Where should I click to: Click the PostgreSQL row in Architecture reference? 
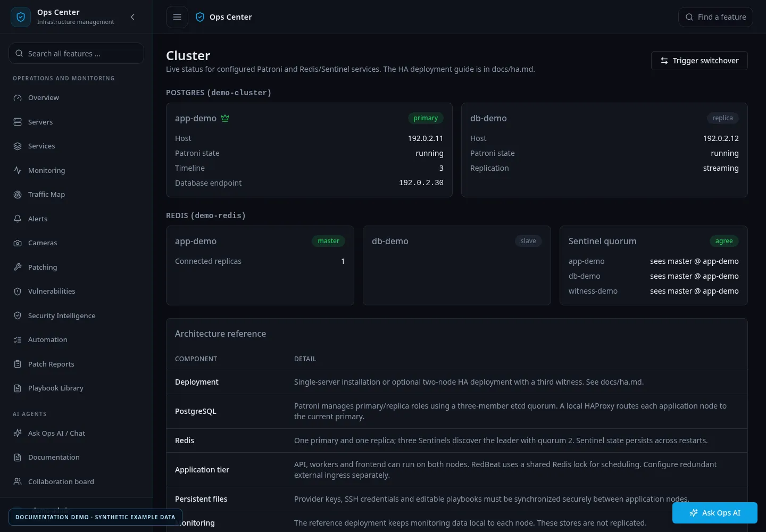click(457, 411)
